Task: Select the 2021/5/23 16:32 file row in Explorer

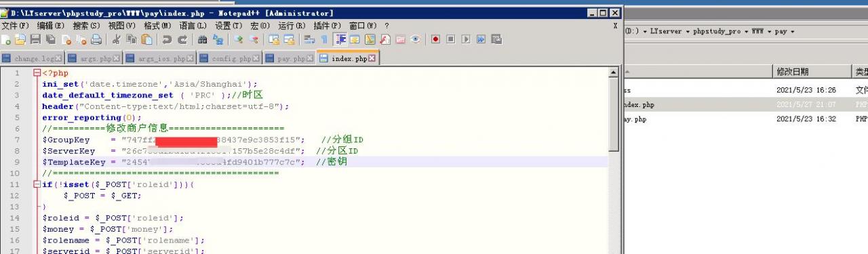Action: (746, 119)
